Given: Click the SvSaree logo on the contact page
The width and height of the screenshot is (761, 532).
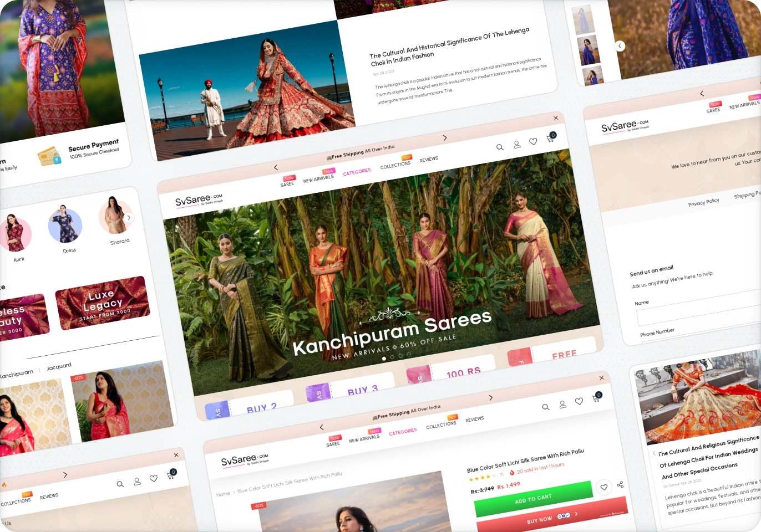Looking at the screenshot, I should tap(625, 127).
